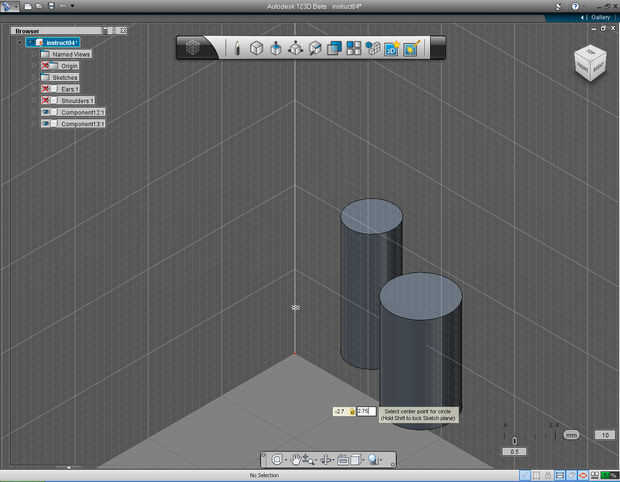Open the quick access toolbar dropdown arrow
The width and height of the screenshot is (620, 482).
pos(72,6)
